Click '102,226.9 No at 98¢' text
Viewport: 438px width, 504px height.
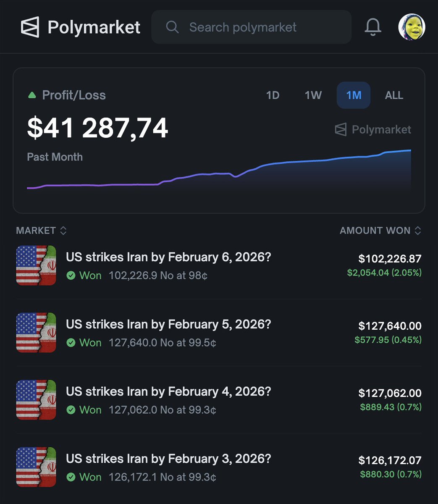point(158,276)
